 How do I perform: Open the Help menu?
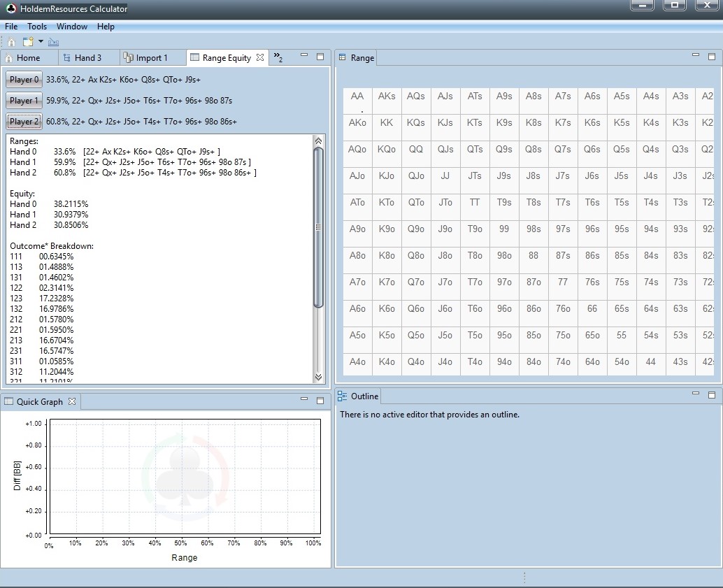pos(106,27)
